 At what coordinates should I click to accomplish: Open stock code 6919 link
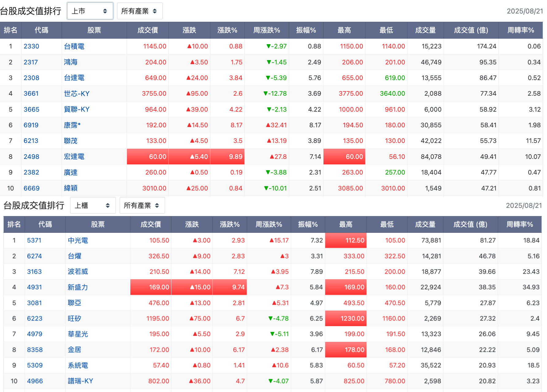pyautogui.click(x=31, y=125)
